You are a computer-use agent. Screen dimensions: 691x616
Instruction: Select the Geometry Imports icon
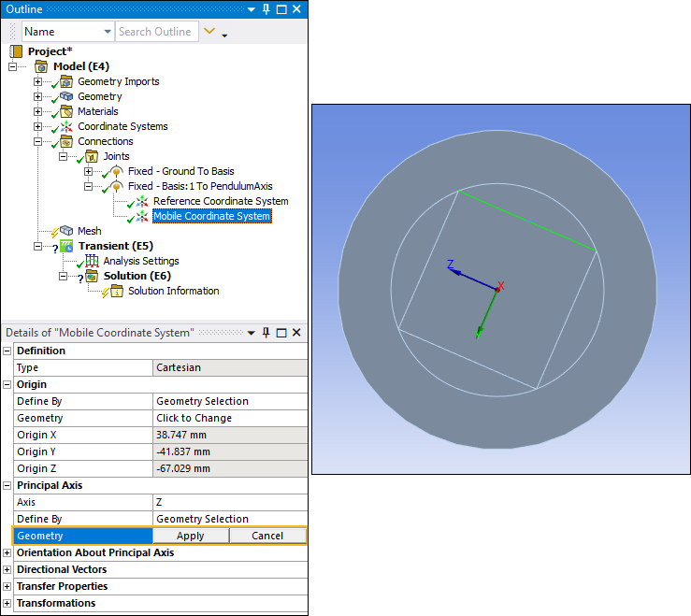pyautogui.click(x=66, y=81)
